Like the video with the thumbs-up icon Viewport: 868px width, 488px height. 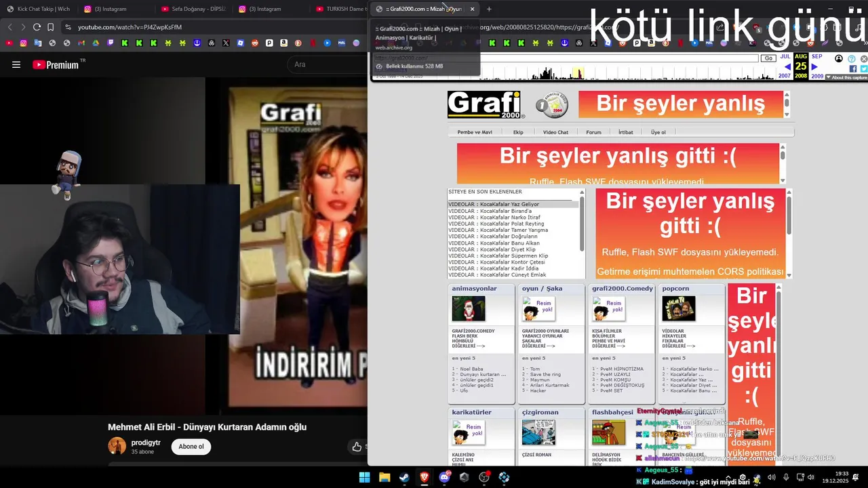[x=357, y=446]
